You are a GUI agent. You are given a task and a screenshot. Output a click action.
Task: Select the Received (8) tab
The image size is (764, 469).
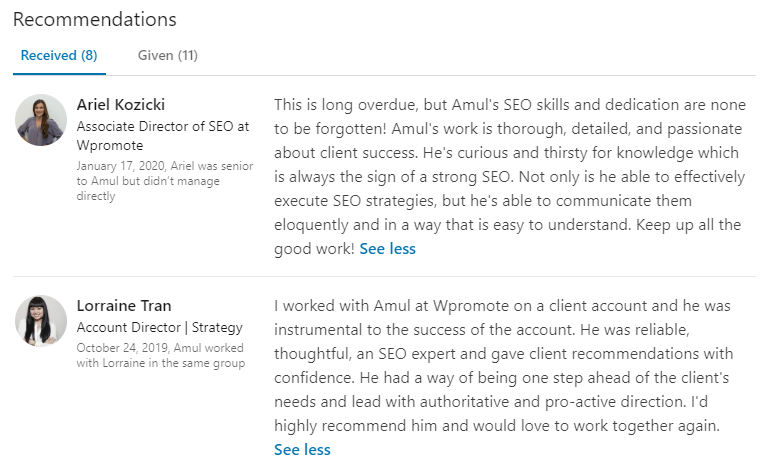60,55
